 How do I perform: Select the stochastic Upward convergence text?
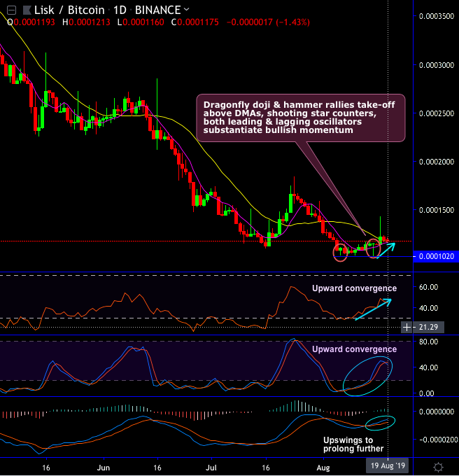354,349
